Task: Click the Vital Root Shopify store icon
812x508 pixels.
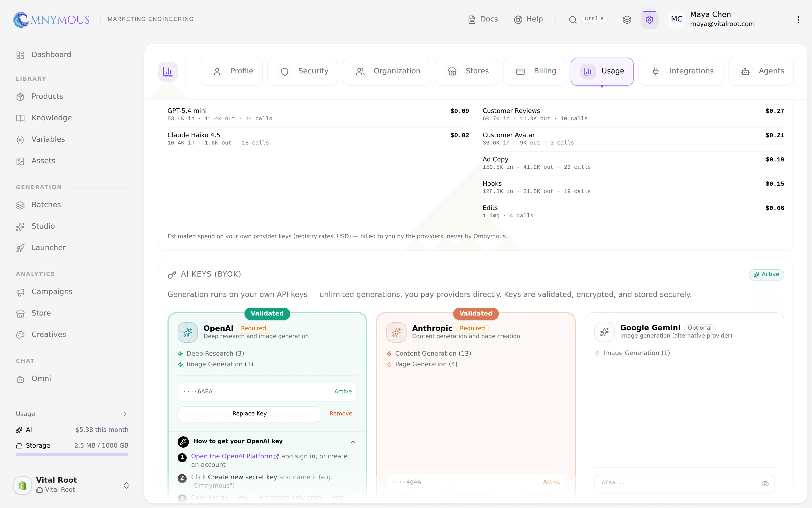Action: [23, 485]
